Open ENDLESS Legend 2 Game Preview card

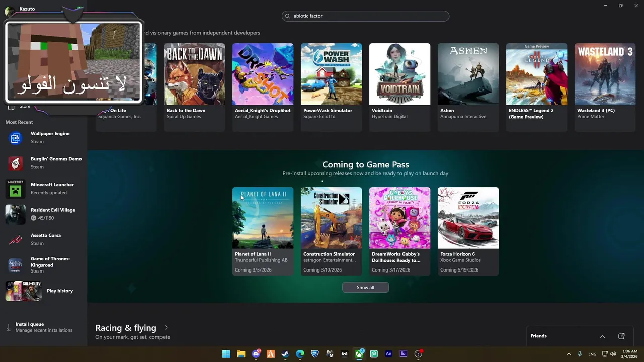tap(536, 87)
